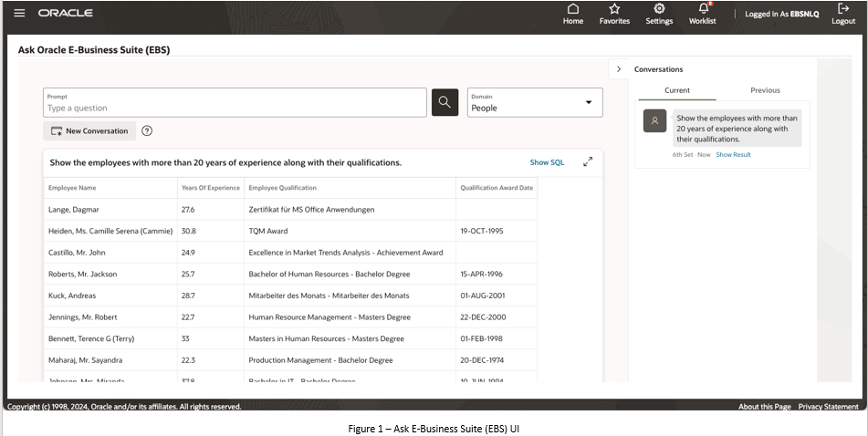Open the help question mark icon
The height and width of the screenshot is (436, 868).
147,130
